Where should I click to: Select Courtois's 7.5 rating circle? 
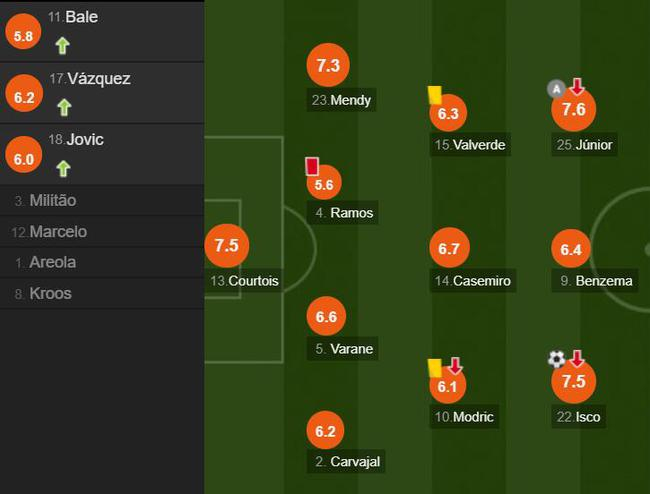click(x=226, y=246)
